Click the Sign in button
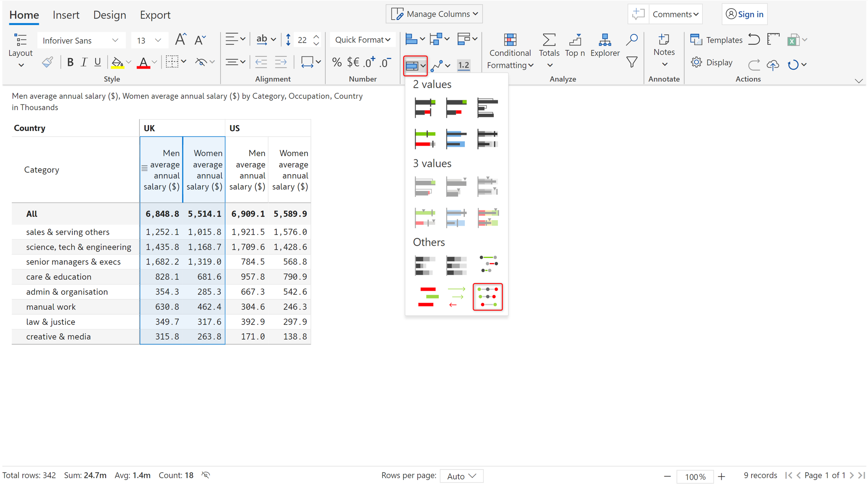Viewport: 868px width, 487px height. pyautogui.click(x=744, y=14)
